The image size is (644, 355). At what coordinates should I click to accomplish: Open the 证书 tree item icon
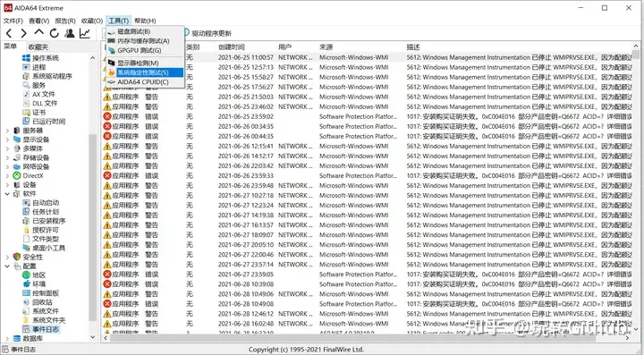coord(26,113)
